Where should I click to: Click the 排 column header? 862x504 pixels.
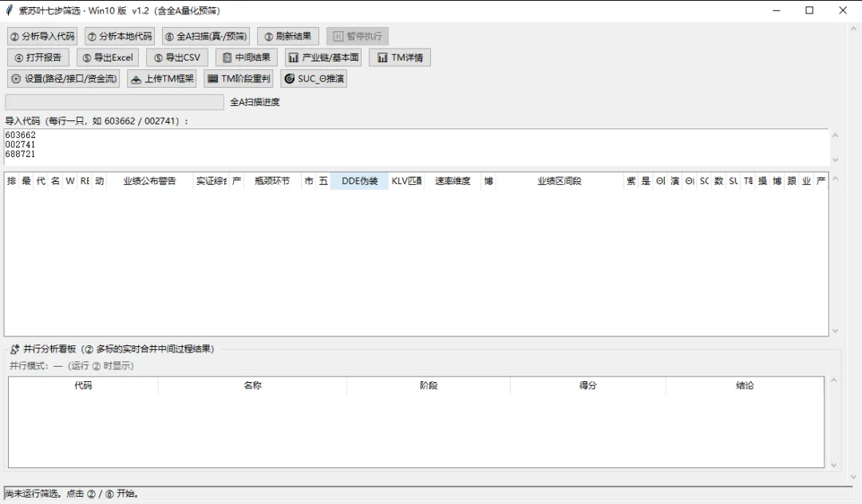click(x=11, y=181)
